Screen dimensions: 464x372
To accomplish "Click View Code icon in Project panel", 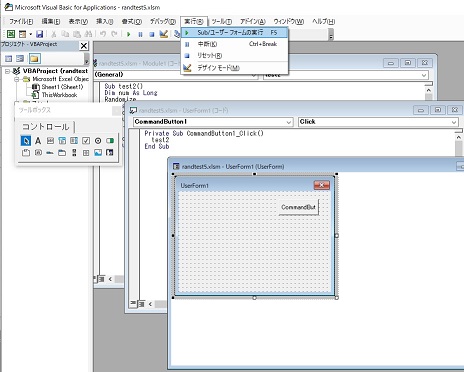I will click(9, 59).
